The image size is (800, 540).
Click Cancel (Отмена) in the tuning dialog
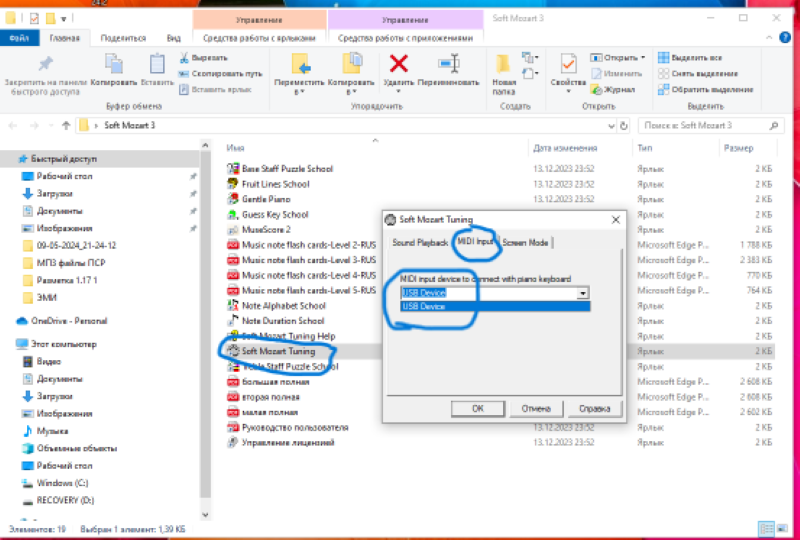pos(536,408)
